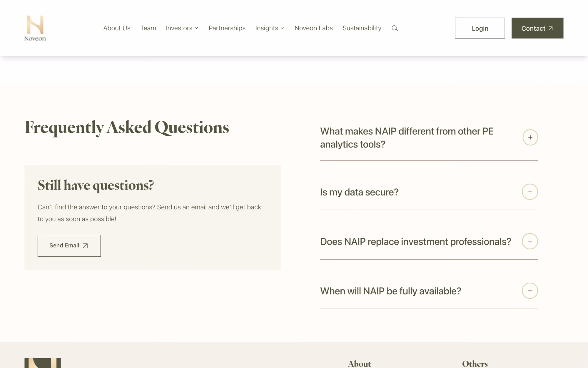Image resolution: width=588 pixels, height=368 pixels.
Task: Click 'What makes NAIP different' question text
Action: tap(407, 138)
